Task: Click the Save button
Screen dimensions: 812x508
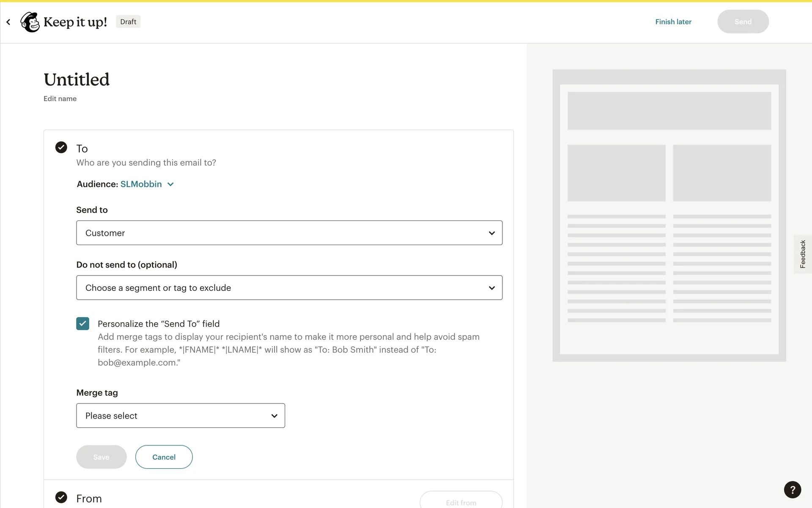Action: 101,457
